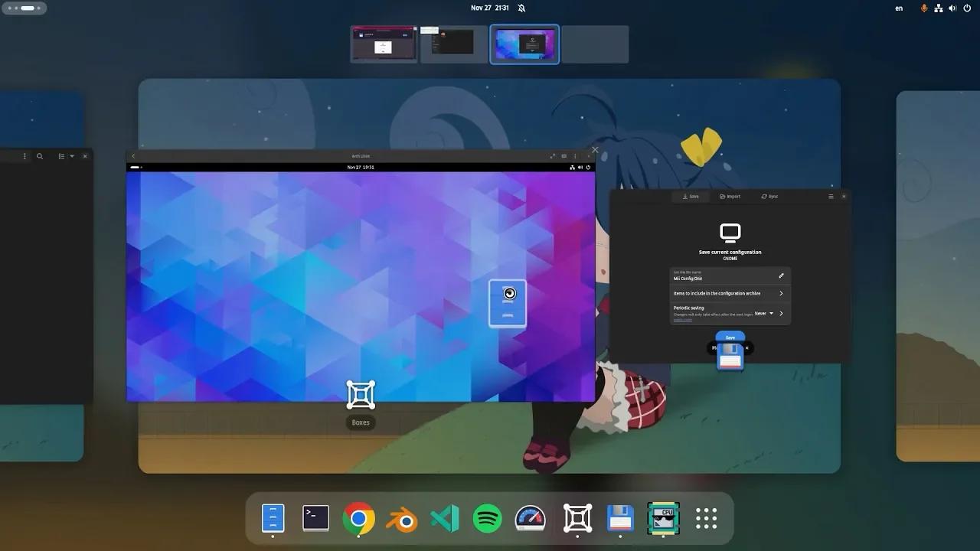980x551 pixels.
Task: Open the floppy disk config app from the dock
Action: click(620, 519)
